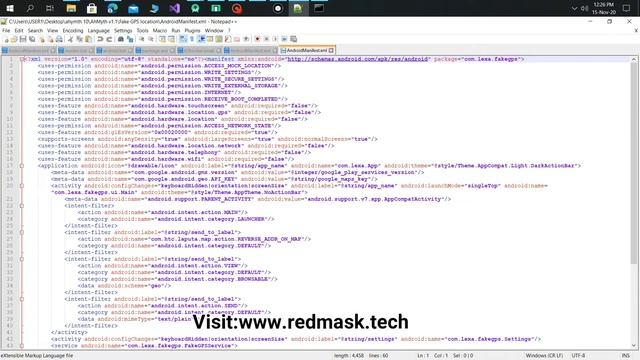Open the Language menu
This screenshot has width=640, height=360.
point(98,31)
